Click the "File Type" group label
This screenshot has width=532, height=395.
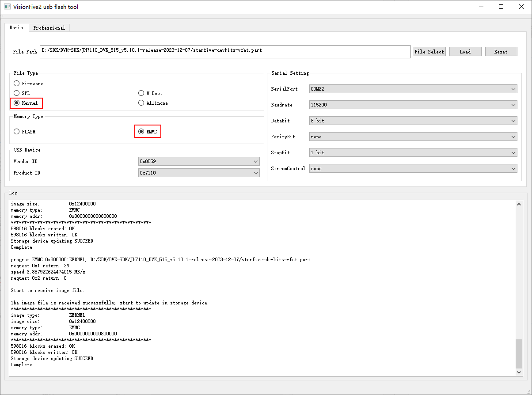tap(26, 73)
